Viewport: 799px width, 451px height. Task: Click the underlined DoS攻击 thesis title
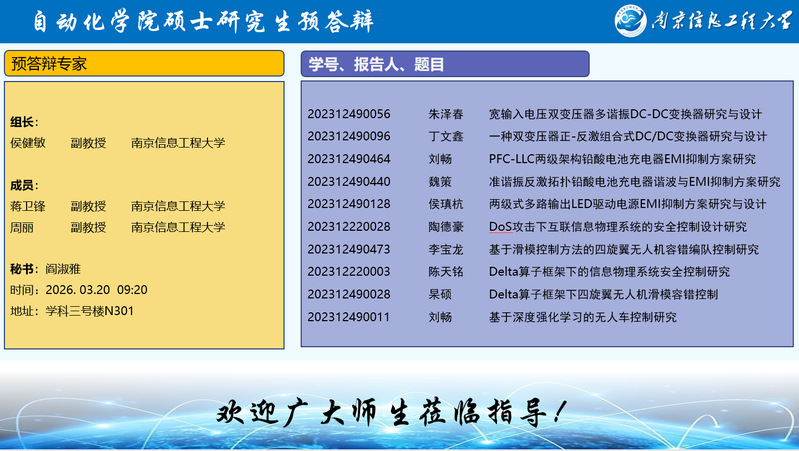coord(617,227)
